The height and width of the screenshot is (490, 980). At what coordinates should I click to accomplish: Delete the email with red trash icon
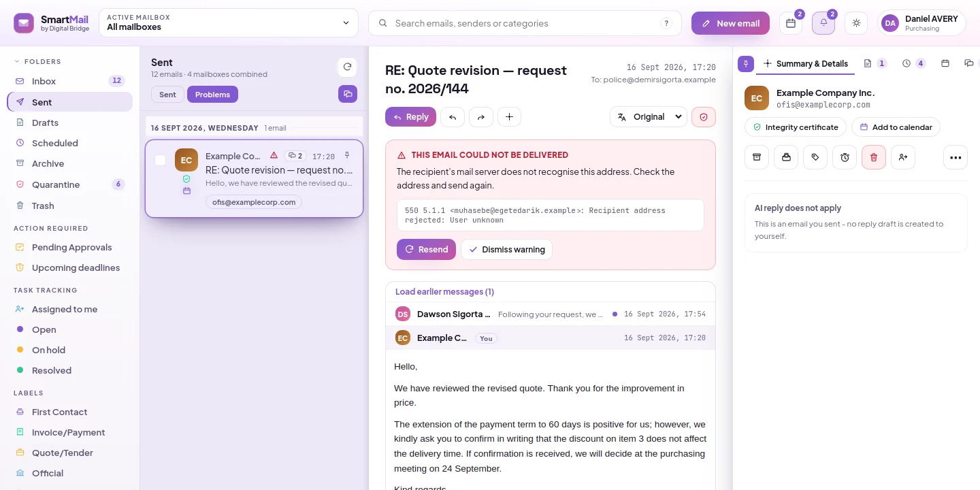[x=874, y=157]
